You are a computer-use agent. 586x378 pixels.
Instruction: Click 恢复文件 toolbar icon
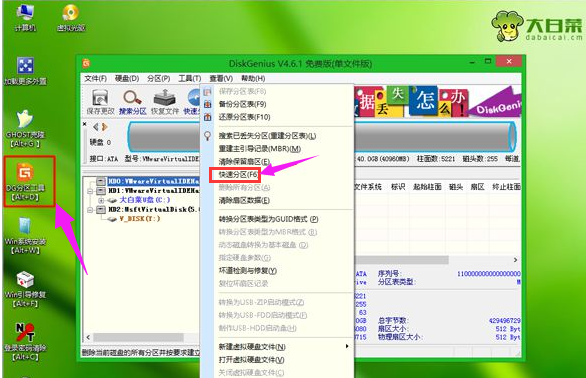coord(165,102)
